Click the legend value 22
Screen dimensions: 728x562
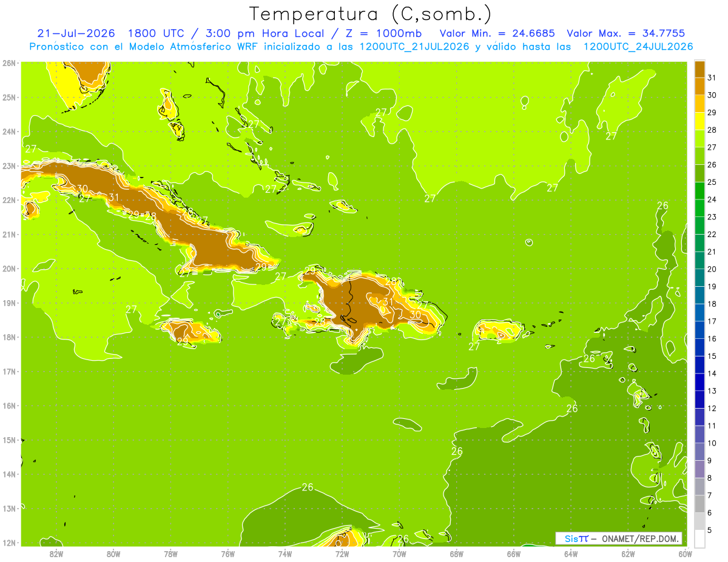712,234
